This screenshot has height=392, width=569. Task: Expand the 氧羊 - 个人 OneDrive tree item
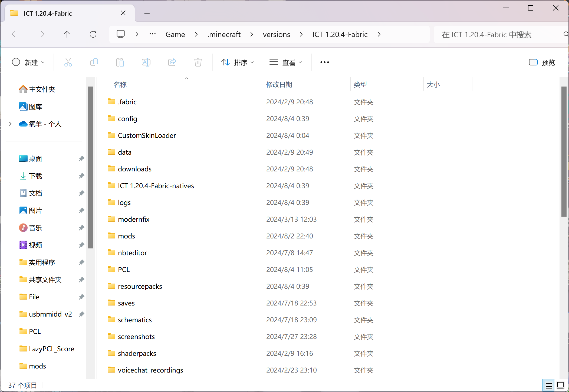(10, 124)
